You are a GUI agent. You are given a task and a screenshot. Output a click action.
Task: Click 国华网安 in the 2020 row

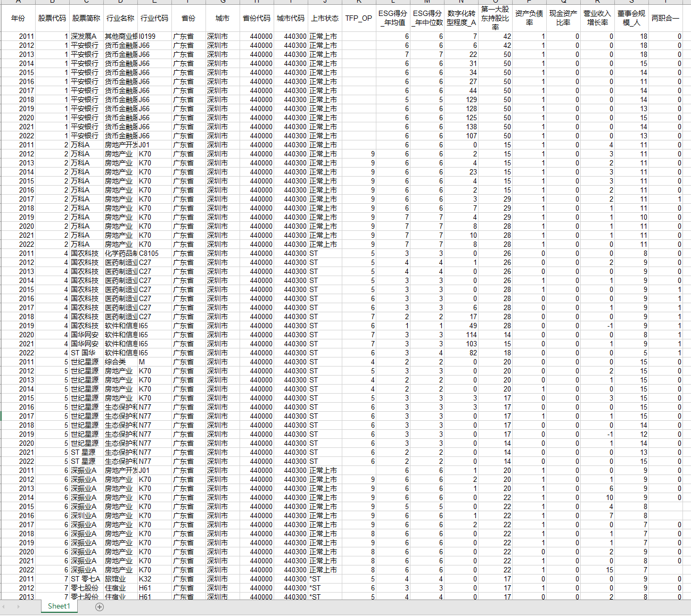pyautogui.click(x=86, y=335)
